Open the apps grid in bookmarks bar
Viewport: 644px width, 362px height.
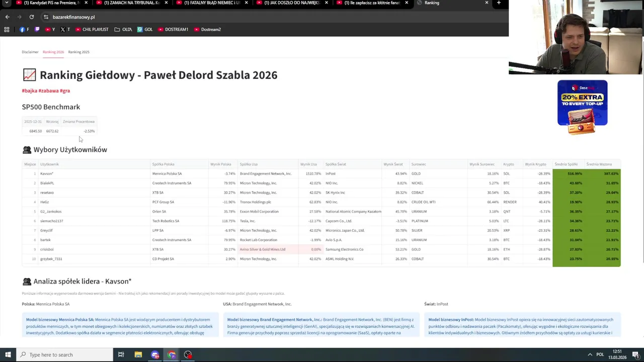point(7,30)
